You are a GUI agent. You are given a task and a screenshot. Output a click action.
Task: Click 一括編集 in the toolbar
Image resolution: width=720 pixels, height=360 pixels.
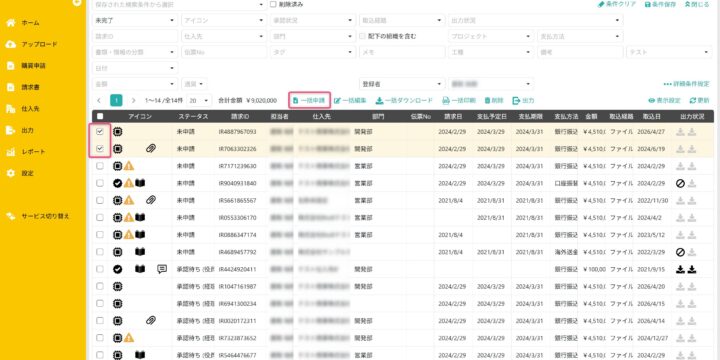350,100
